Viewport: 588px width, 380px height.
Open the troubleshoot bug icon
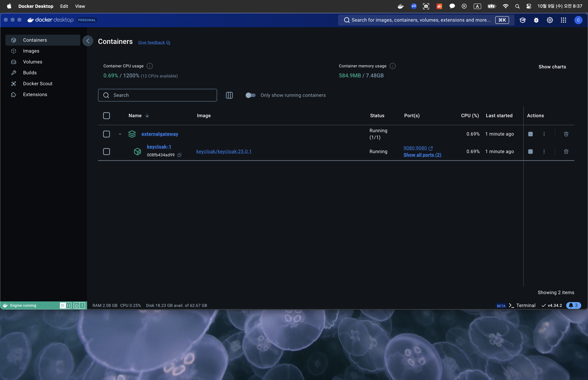point(536,20)
